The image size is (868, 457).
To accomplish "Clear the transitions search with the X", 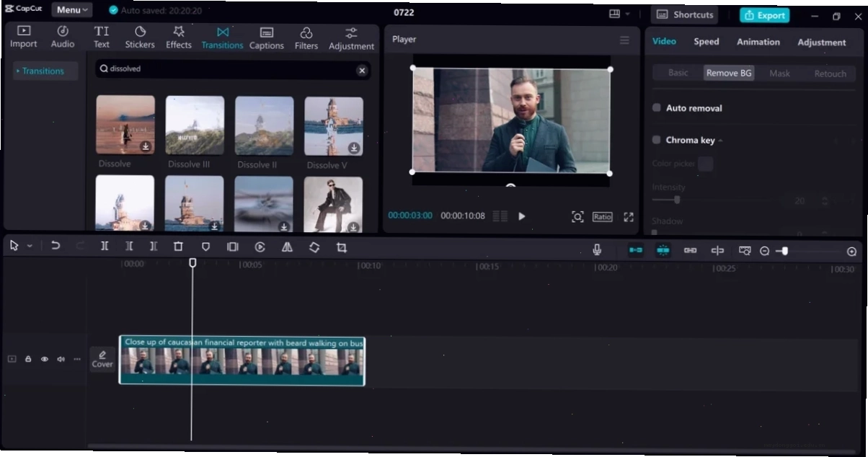I will point(362,70).
